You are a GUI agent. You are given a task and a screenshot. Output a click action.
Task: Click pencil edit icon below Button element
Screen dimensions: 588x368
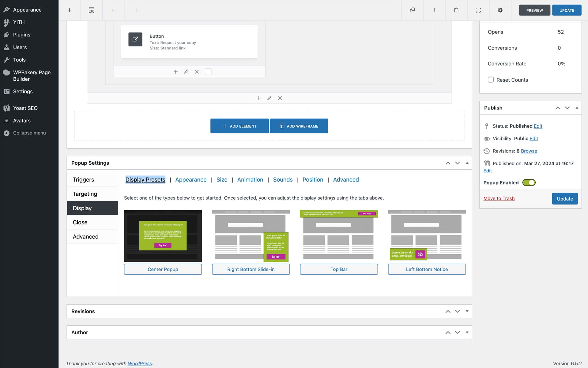click(186, 72)
